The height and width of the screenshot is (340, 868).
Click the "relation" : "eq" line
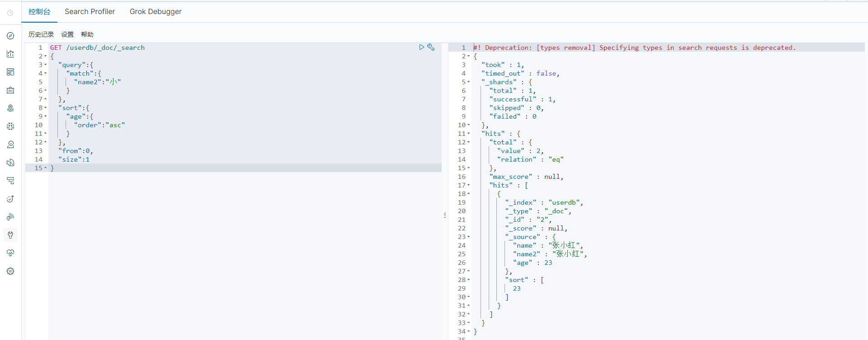530,159
